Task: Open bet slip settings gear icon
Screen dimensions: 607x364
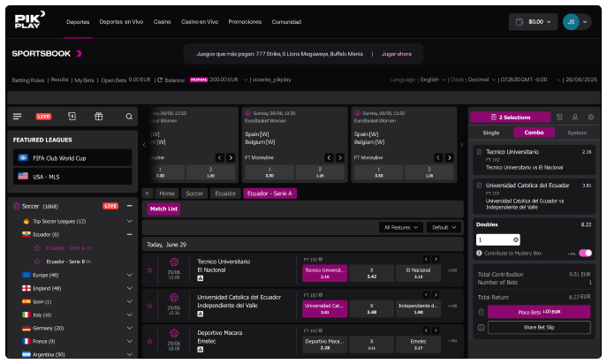Action: [x=591, y=117]
